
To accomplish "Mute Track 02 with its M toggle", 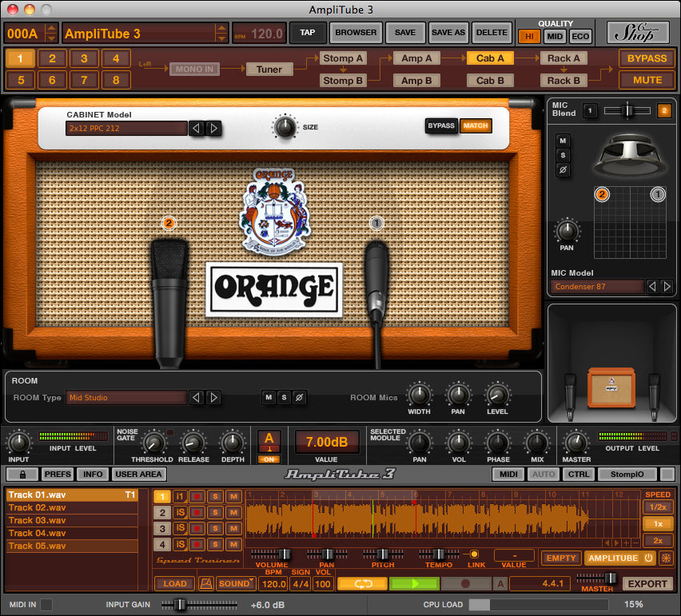I will [233, 513].
